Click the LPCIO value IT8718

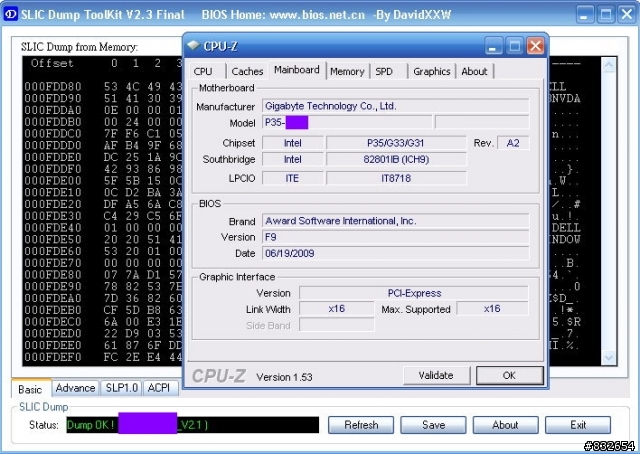396,178
